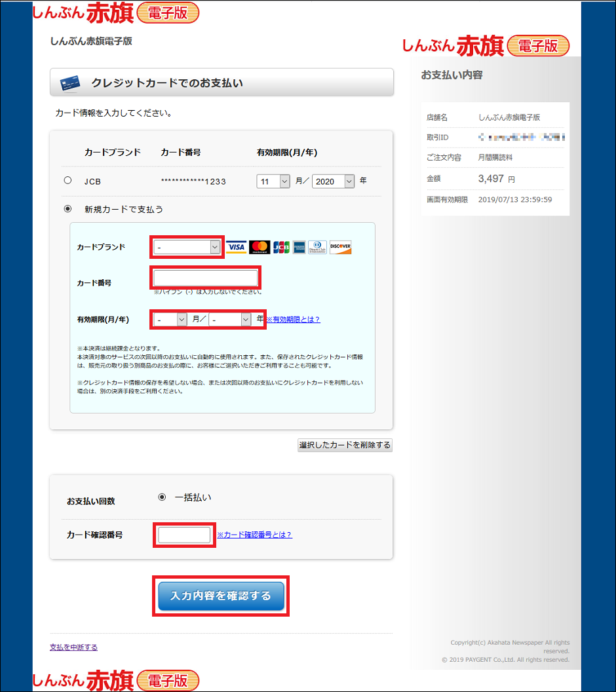Image resolution: width=616 pixels, height=692 pixels.
Task: Open the saved card's 2020 year dropdown
Action: tap(333, 182)
